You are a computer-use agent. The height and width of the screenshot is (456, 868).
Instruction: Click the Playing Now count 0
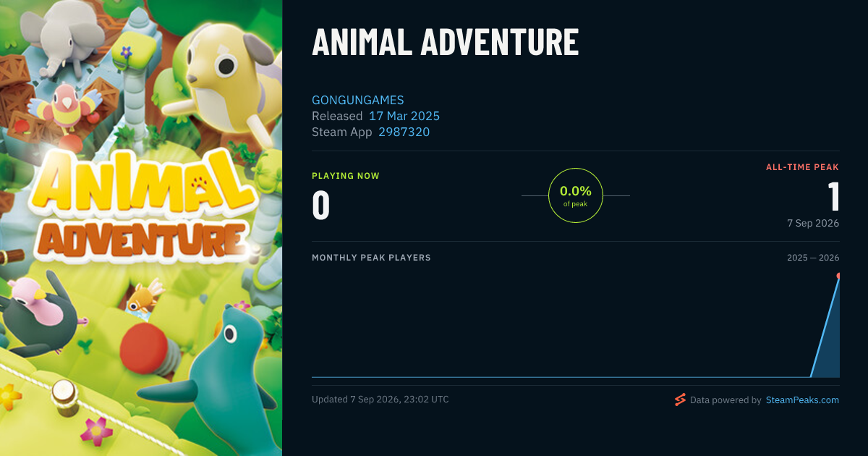pyautogui.click(x=321, y=204)
